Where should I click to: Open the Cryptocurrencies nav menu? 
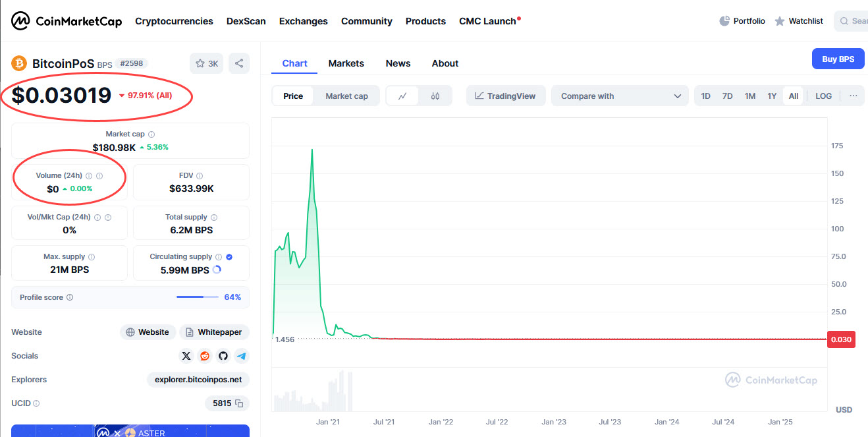click(x=174, y=21)
